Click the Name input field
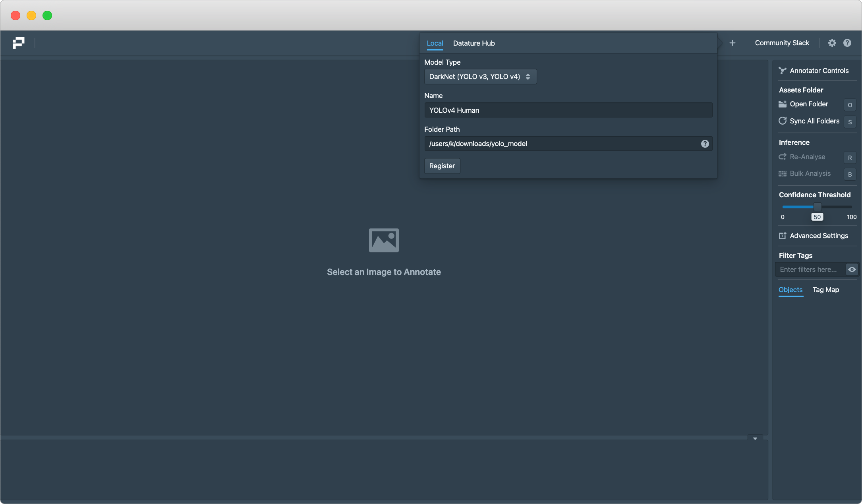The image size is (862, 504). (x=568, y=110)
